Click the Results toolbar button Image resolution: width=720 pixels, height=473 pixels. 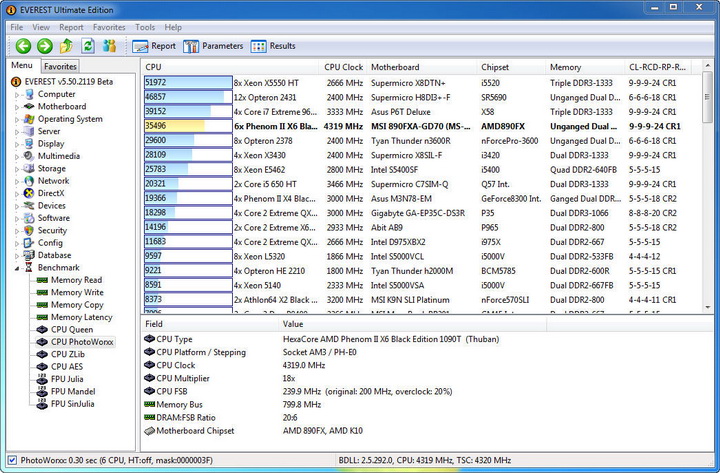pyautogui.click(x=273, y=46)
